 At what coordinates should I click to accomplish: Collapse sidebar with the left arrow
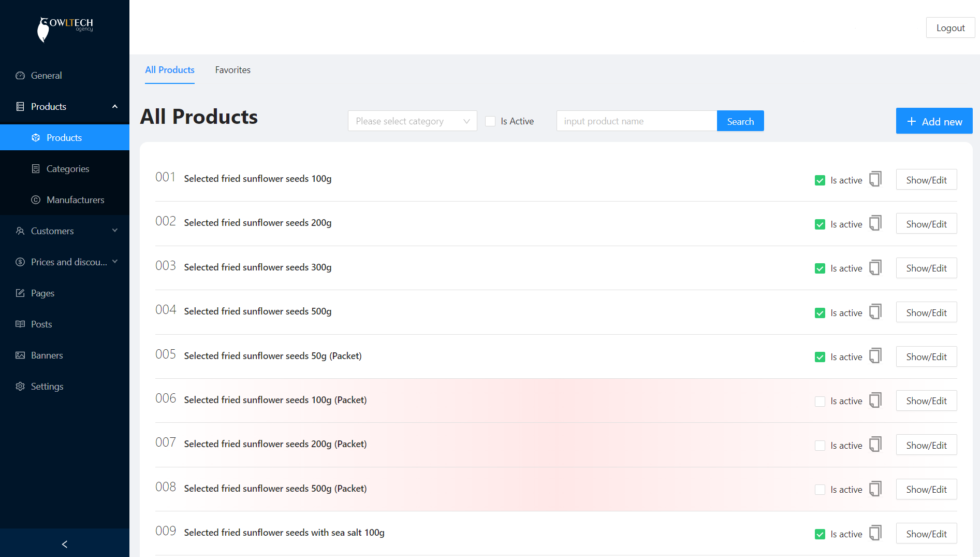65,544
